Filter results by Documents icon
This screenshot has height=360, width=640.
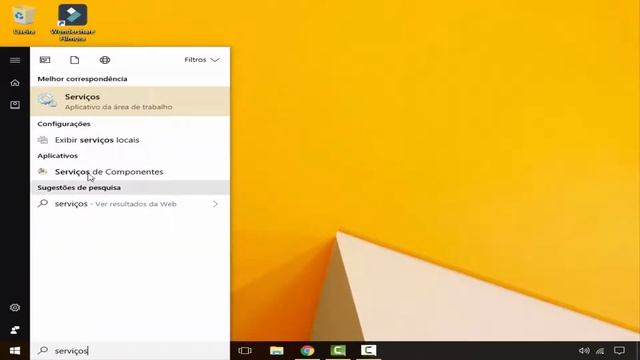(75, 60)
